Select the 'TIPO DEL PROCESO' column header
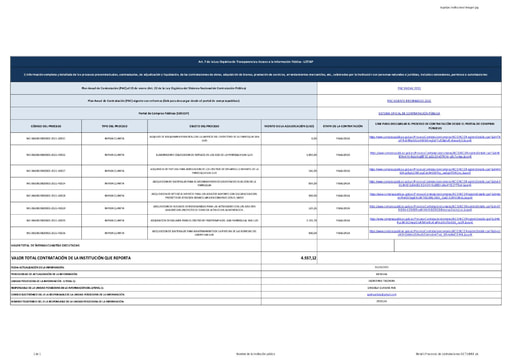This screenshot has height=362, width=512. 114,126
